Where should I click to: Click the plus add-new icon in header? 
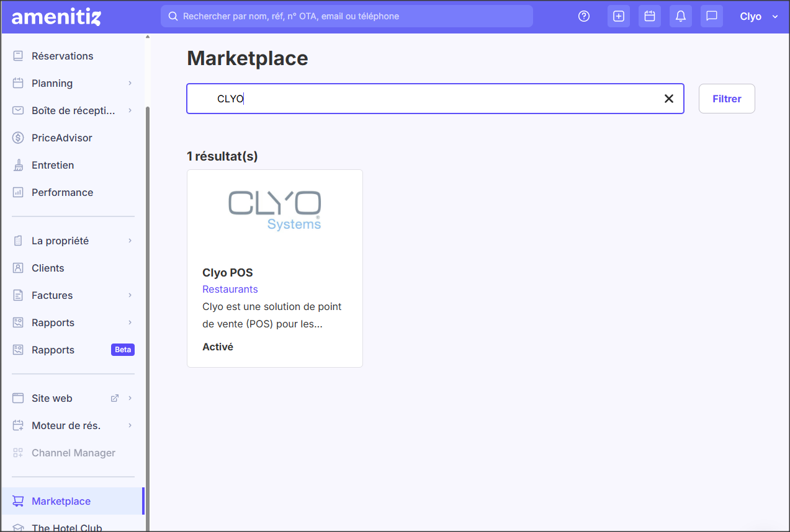[x=619, y=16]
